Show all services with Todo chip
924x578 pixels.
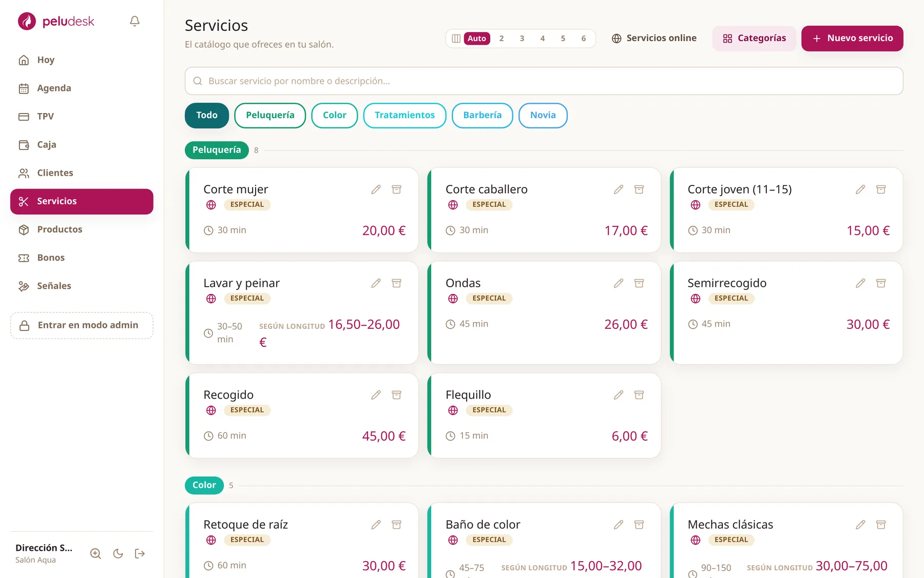coord(207,116)
